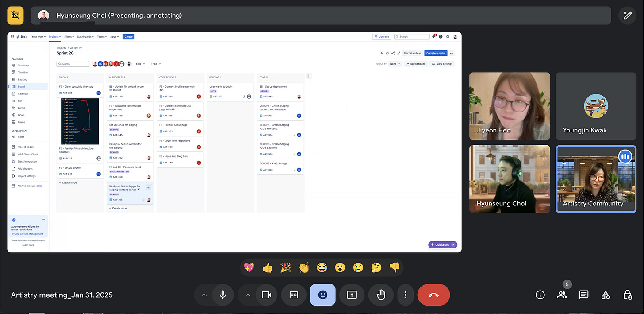The height and width of the screenshot is (314, 644).
Task: Click Sprint health button
Action: [x=416, y=64]
